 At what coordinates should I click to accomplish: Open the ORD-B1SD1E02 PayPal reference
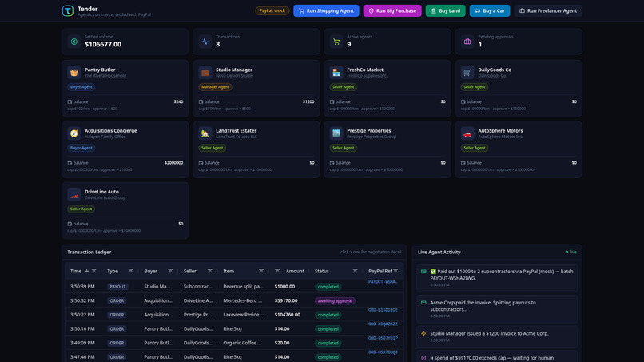pyautogui.click(x=383, y=310)
